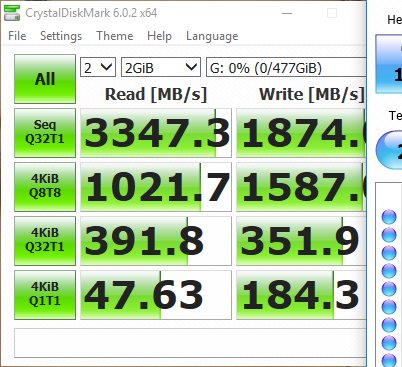The height and width of the screenshot is (367, 402).
Task: Run all benchmarks with the All button
Action: pos(45,79)
